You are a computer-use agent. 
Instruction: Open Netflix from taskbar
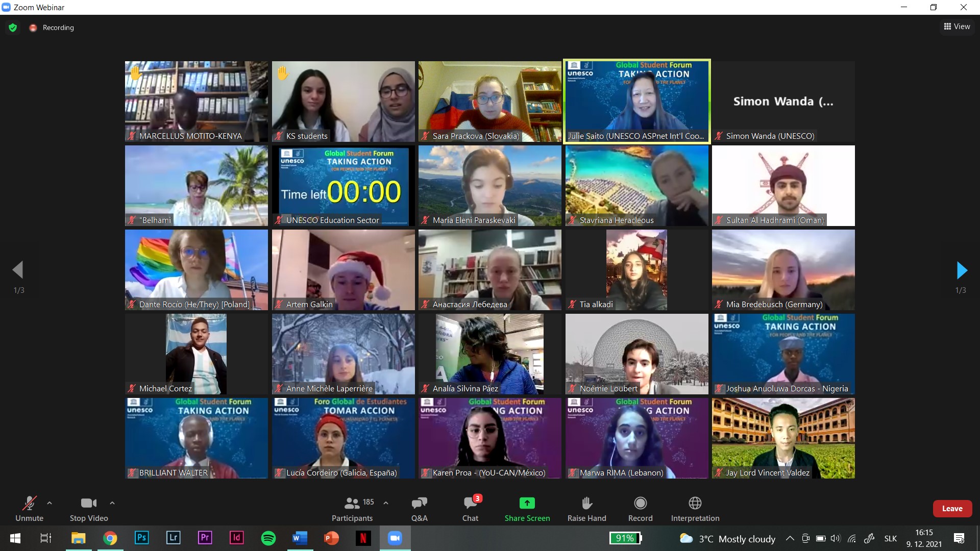(363, 538)
